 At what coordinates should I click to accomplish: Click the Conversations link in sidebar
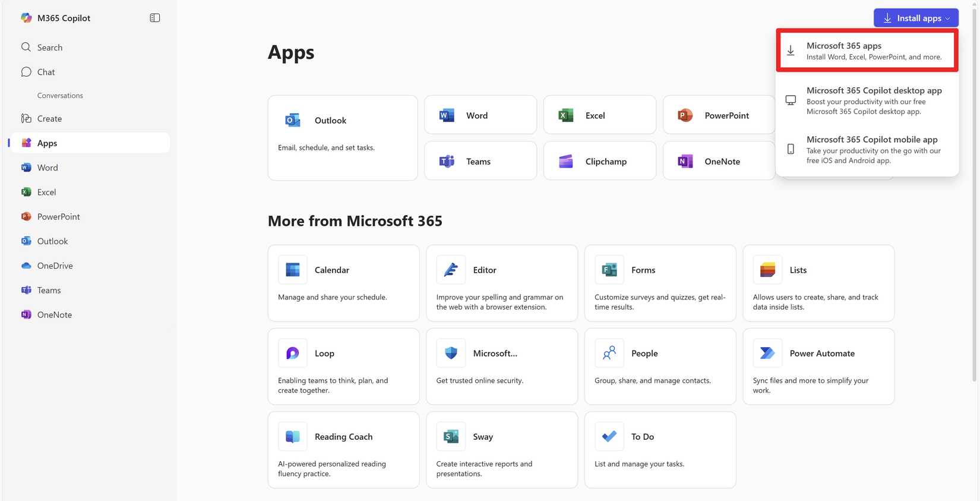pyautogui.click(x=60, y=96)
